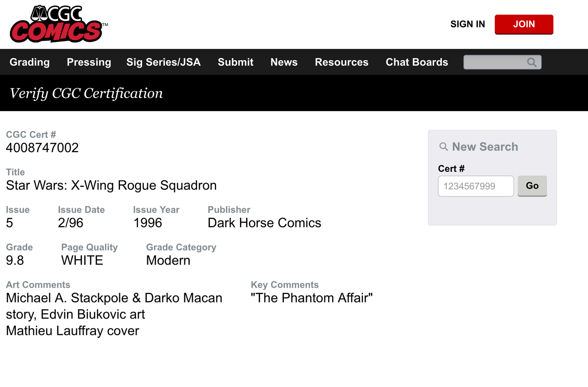Go to the Chat Boards
The image size is (588, 387).
pyautogui.click(x=417, y=62)
